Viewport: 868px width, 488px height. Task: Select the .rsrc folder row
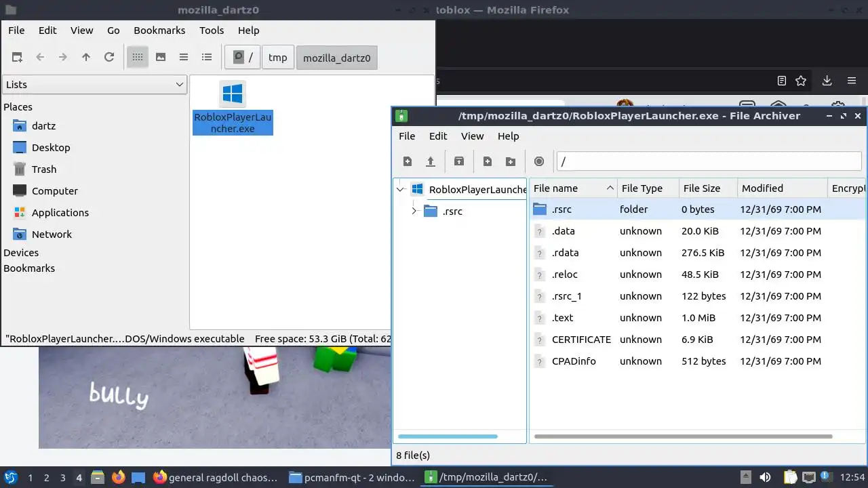point(698,209)
